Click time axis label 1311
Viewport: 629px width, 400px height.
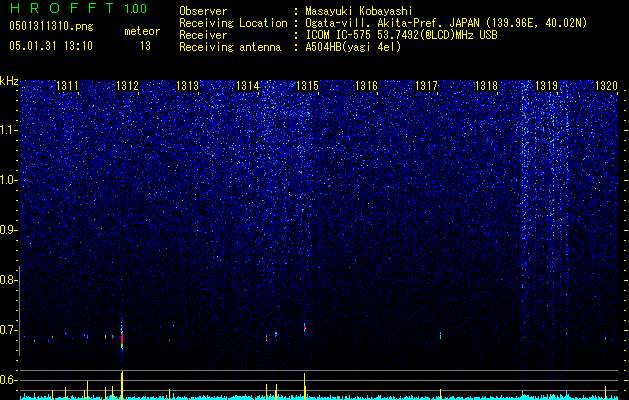coord(67,85)
